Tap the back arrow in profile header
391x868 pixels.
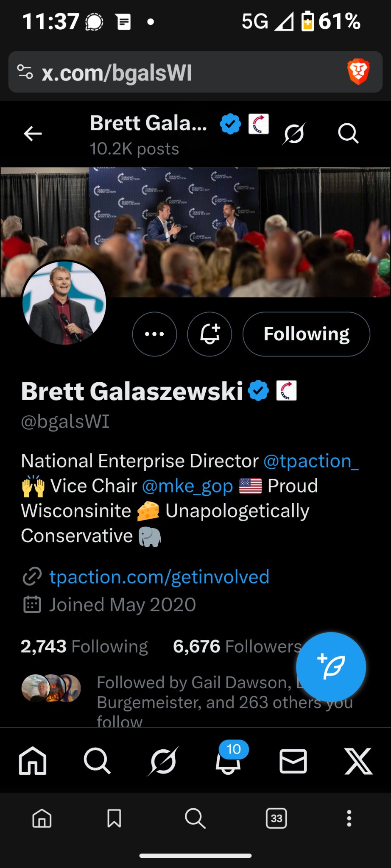[x=33, y=134]
